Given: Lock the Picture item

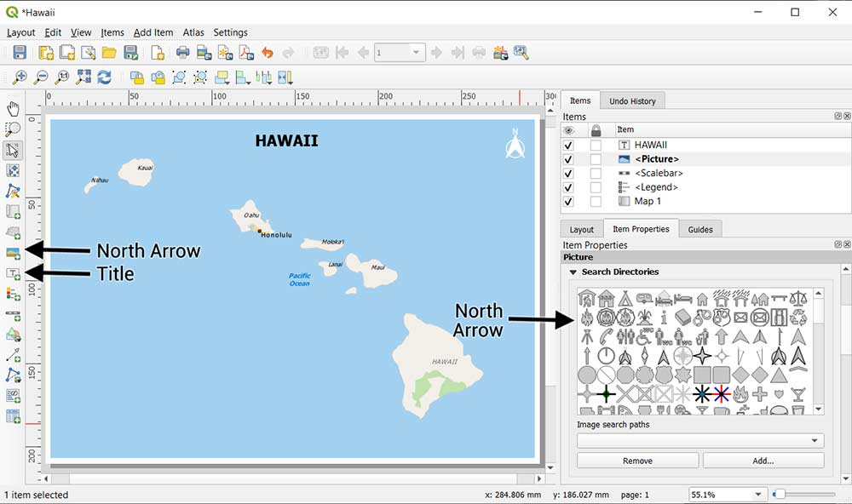Looking at the screenshot, I should 596,159.
